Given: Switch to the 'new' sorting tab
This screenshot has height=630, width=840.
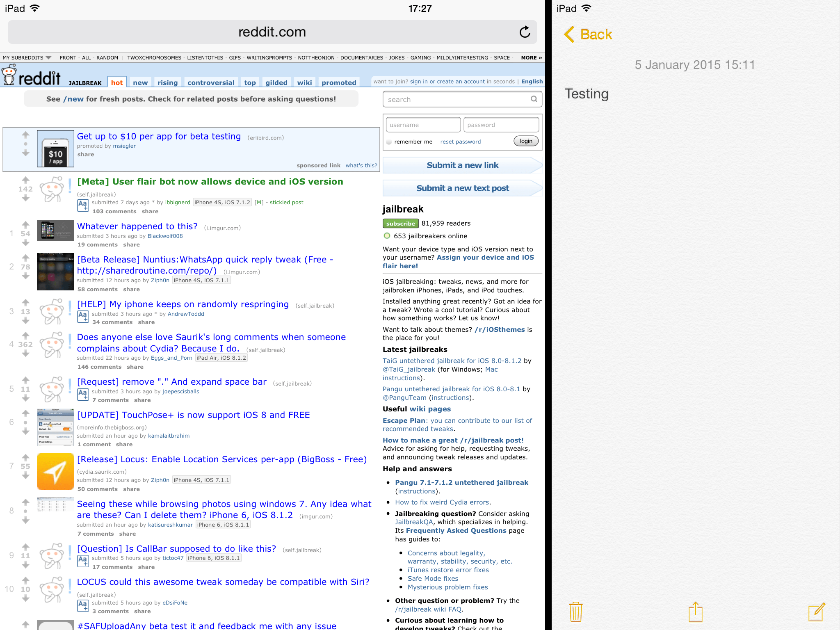Looking at the screenshot, I should [x=140, y=82].
